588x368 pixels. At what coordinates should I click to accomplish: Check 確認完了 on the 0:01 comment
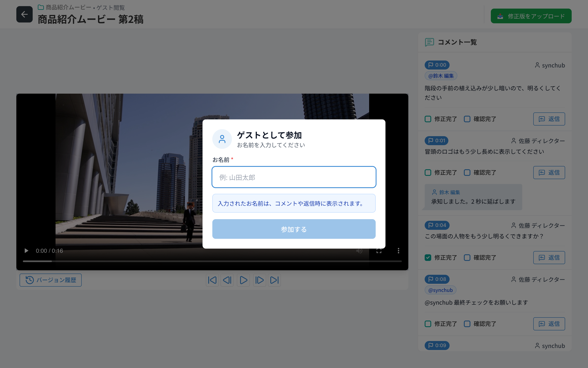pyautogui.click(x=467, y=173)
